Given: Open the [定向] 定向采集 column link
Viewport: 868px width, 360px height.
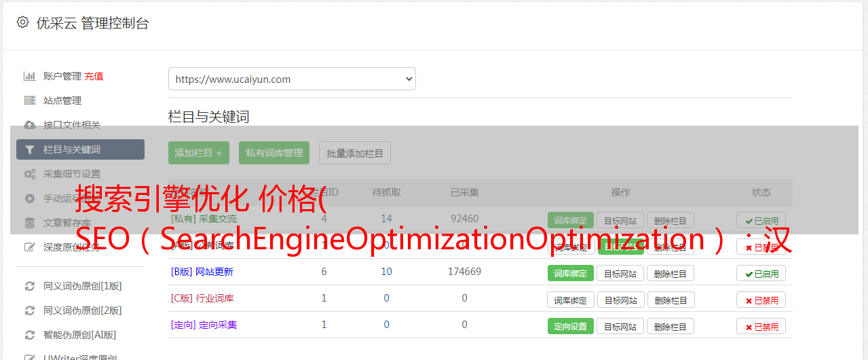Looking at the screenshot, I should tap(204, 325).
